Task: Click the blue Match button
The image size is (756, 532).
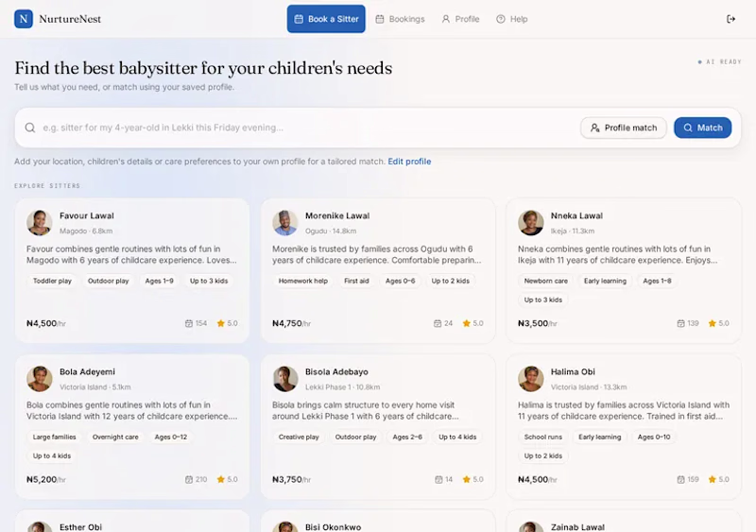Action: 702,128
